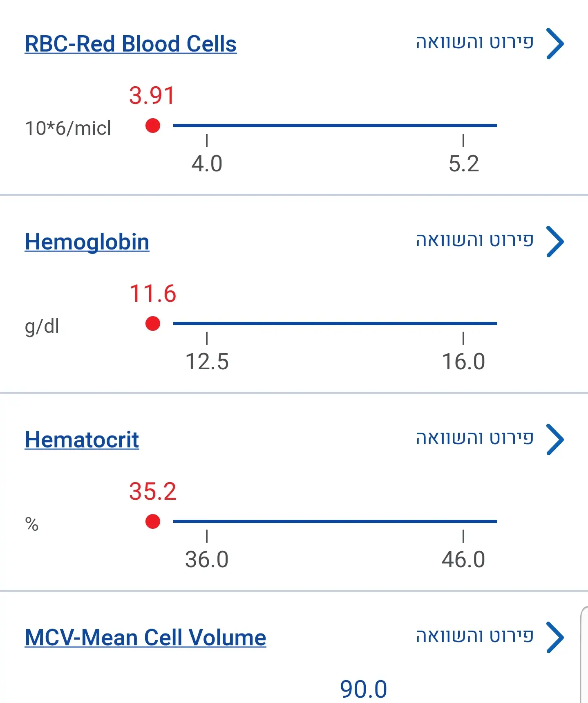Tap the Hebrew details text beside Hemoglobin

pos(475,240)
